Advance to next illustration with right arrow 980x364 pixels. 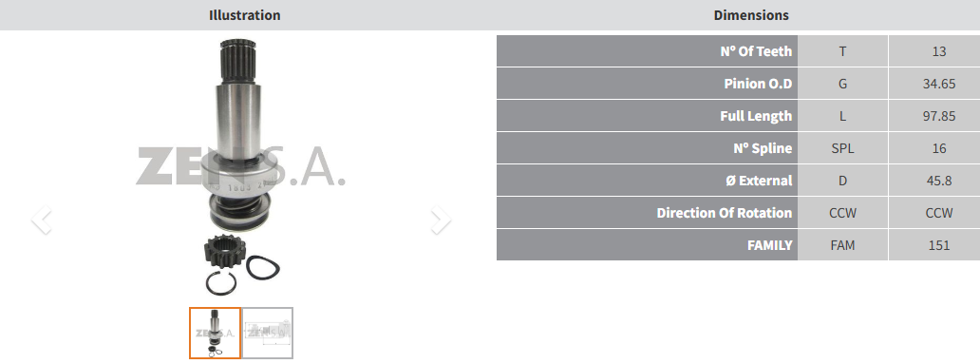tap(441, 220)
